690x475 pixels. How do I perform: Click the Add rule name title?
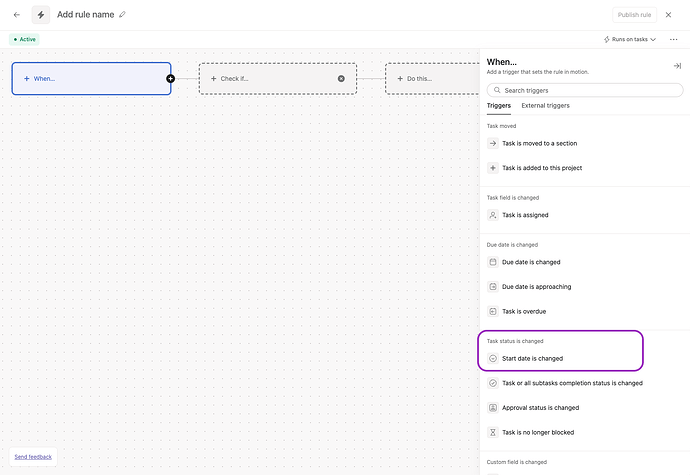pos(85,15)
